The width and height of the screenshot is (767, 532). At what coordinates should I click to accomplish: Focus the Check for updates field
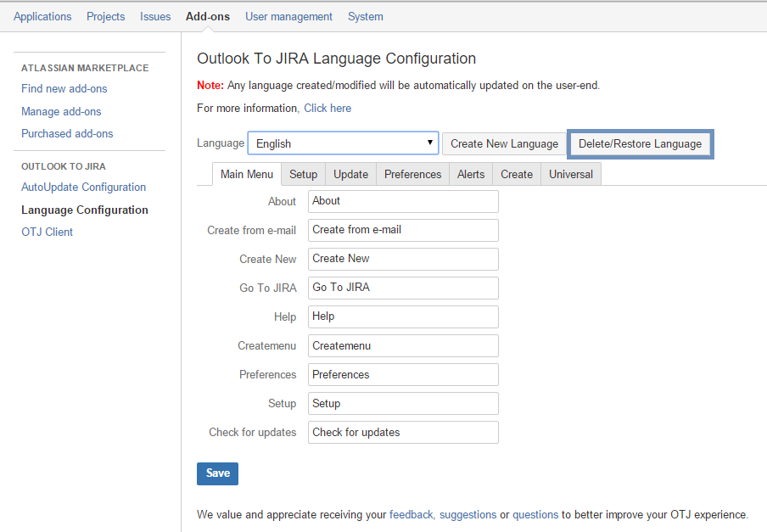point(403,432)
